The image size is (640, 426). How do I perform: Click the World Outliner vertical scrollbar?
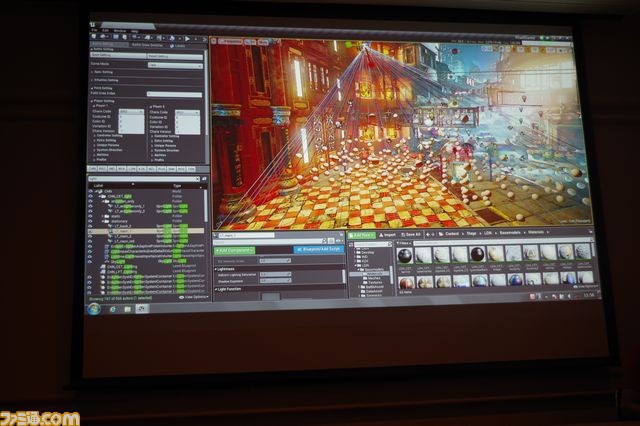coord(206,206)
